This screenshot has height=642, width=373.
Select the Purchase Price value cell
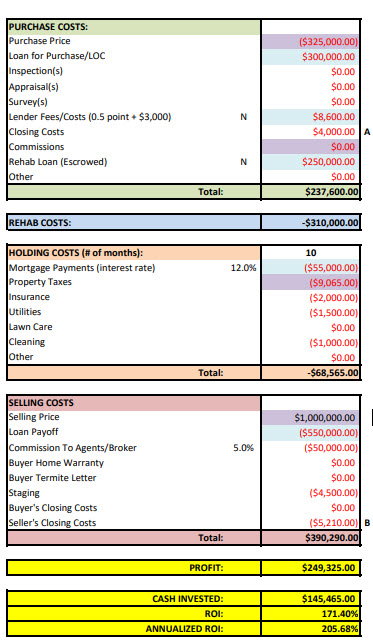[310, 41]
